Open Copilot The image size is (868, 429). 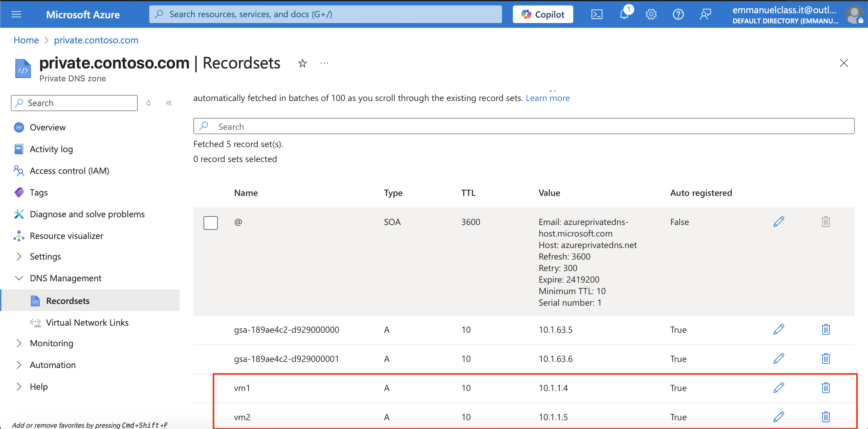click(x=543, y=14)
